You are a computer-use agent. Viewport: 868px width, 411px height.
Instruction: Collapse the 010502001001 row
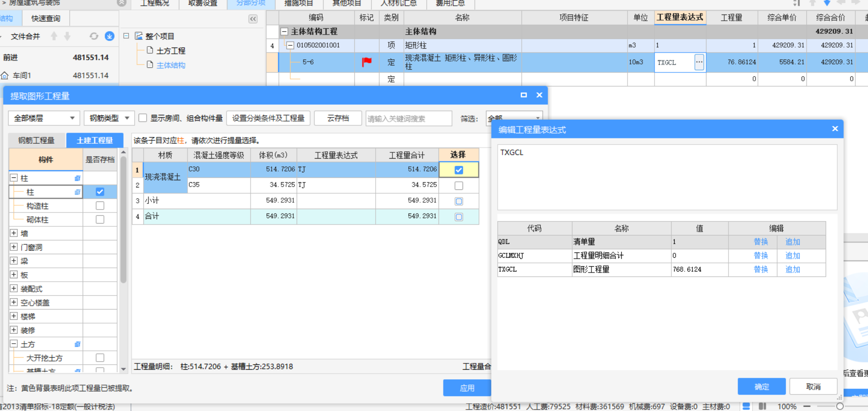(x=290, y=46)
